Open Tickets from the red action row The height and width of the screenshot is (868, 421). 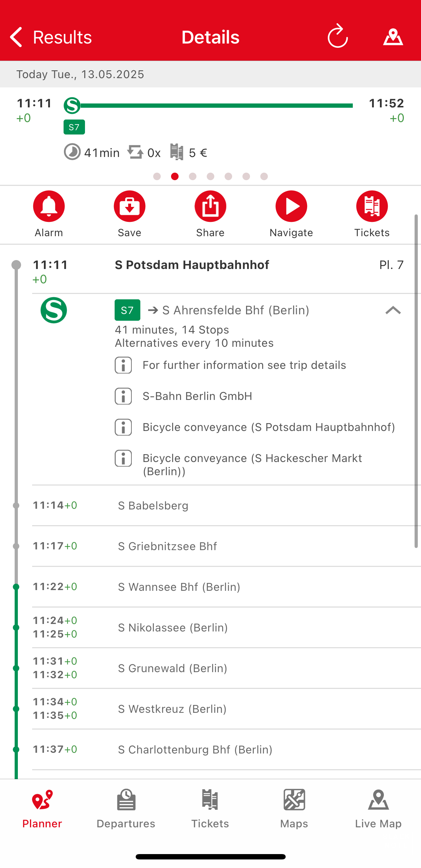click(372, 207)
